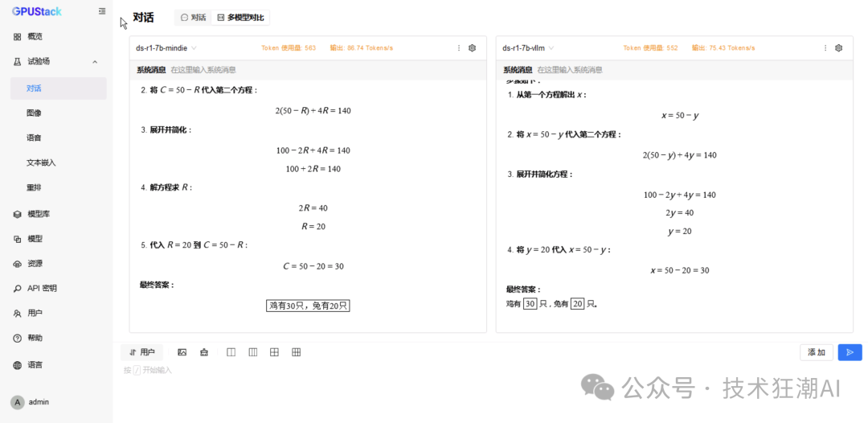The width and height of the screenshot is (868, 423).
Task: Click the clear messages broom icon
Action: click(x=204, y=352)
